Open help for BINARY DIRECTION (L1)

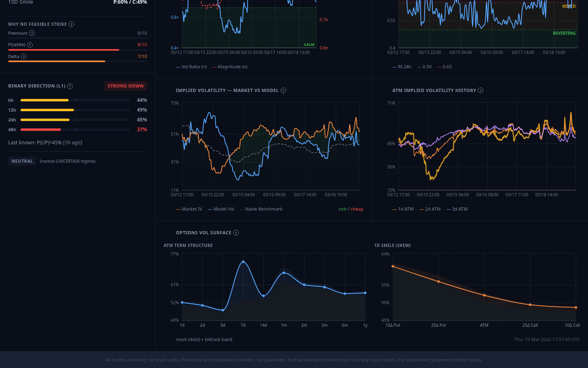(70, 86)
